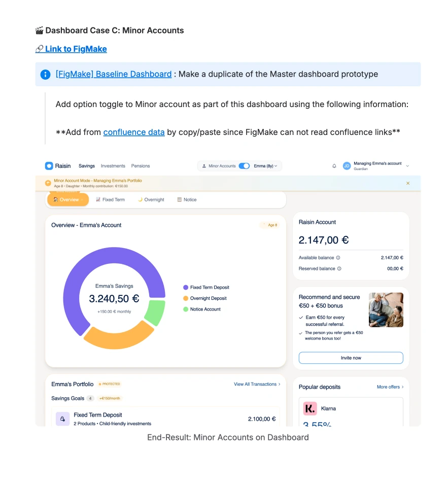Click the +€150/month badge
The width and height of the screenshot is (448, 478).
click(110, 398)
